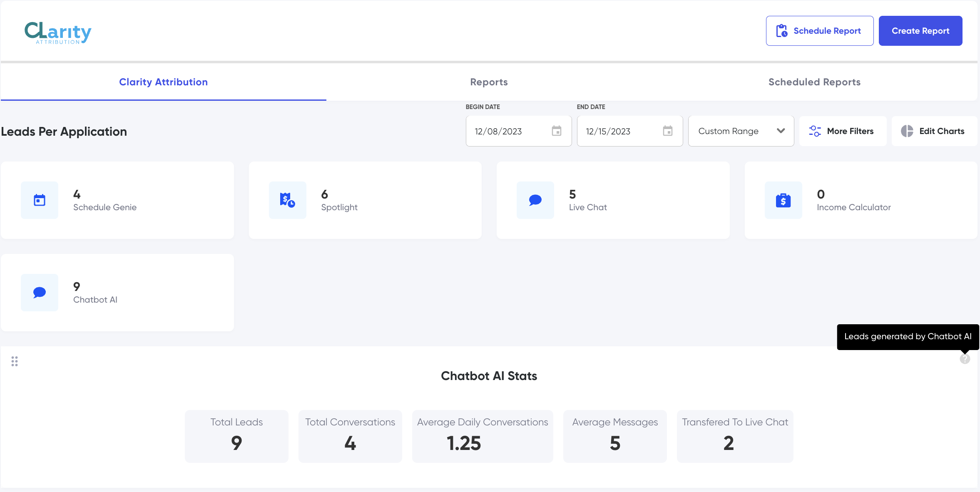Click the Income Calculator clipboard icon
Image resolution: width=980 pixels, height=492 pixels.
783,200
